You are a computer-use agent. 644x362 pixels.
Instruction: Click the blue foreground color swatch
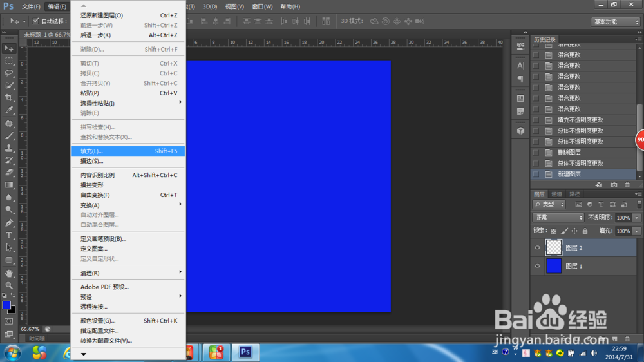click(6, 305)
